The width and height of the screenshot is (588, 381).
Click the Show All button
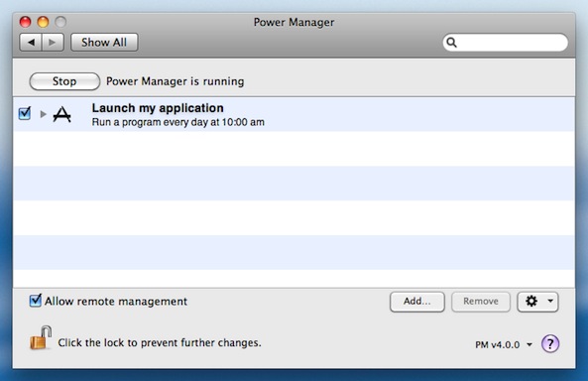[x=104, y=42]
